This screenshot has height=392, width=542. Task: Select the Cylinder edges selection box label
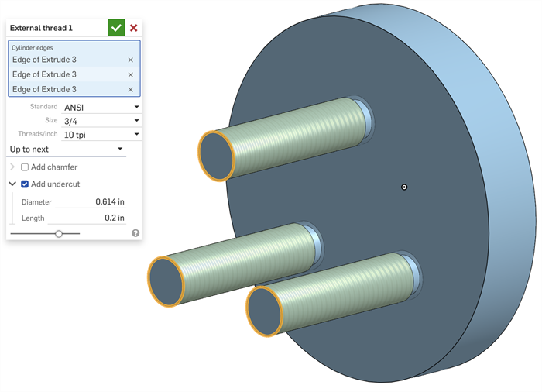33,48
